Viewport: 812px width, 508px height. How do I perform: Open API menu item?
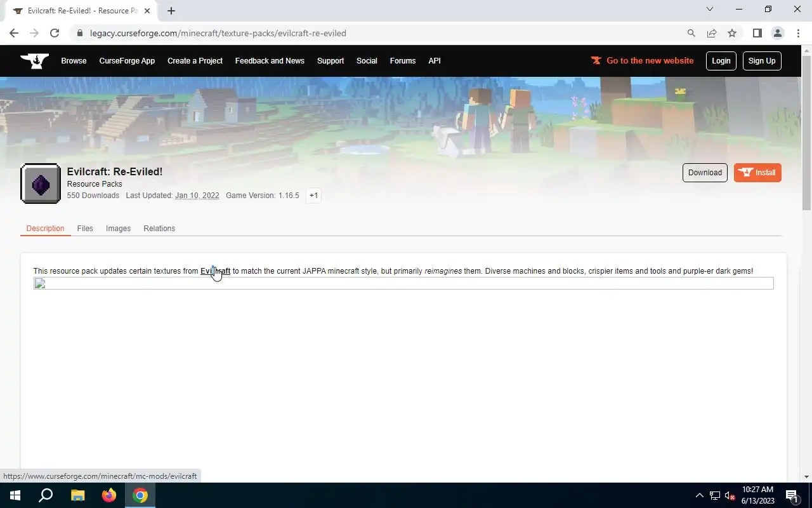[435, 61]
